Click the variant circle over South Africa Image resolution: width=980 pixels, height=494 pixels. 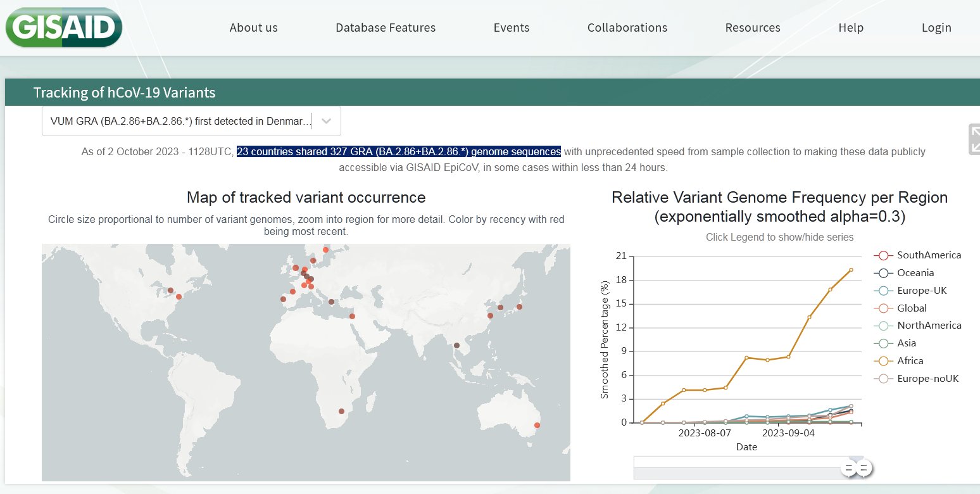click(341, 411)
